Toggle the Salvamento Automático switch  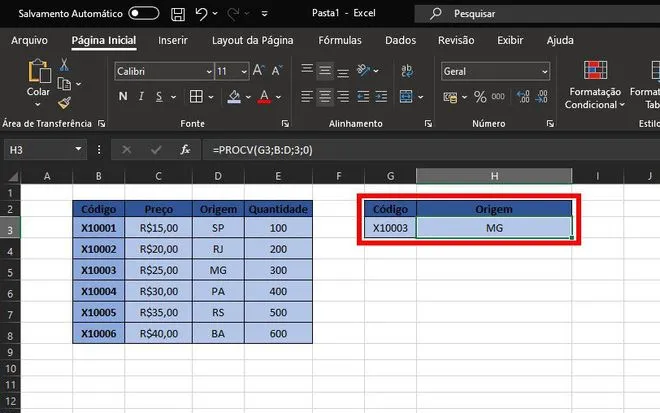pos(143,14)
